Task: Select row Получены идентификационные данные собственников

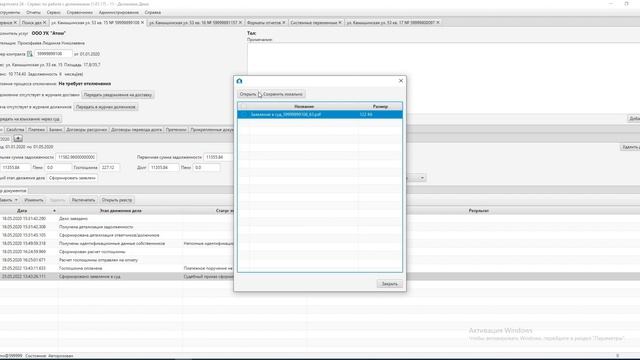Action: coord(116,244)
